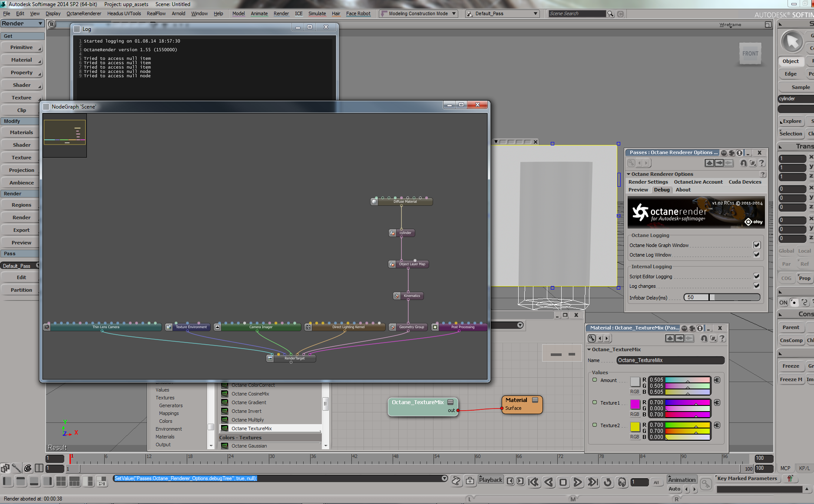Click the connection plug icon beside Texture2

click(717, 425)
